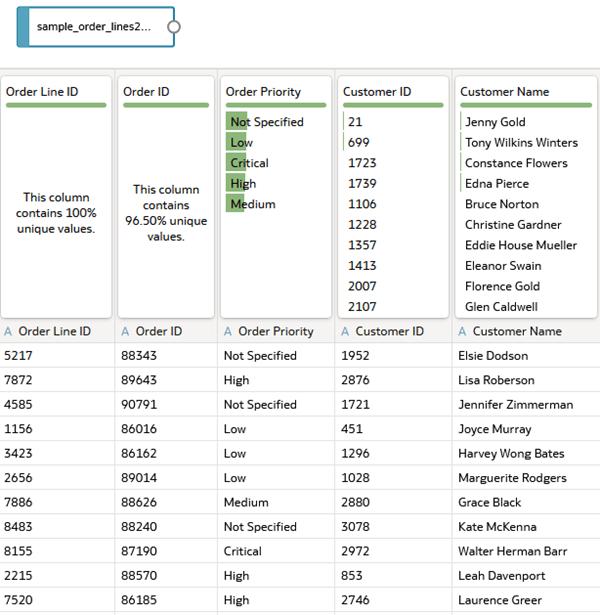The image size is (600, 615).
Task: Click the attribute type icon beside Order Line ID header
Action: [8, 332]
